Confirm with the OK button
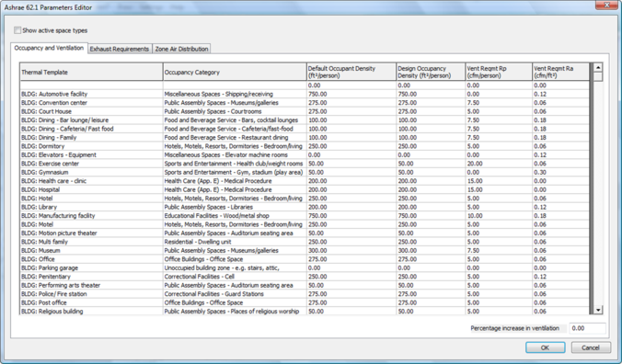The height and width of the screenshot is (364, 622). [x=546, y=347]
